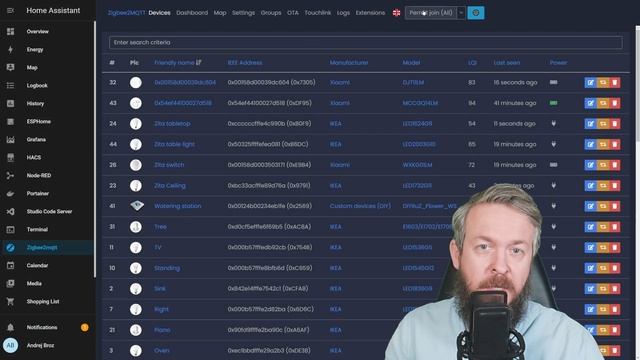Click Custom devices (DiY) manufacturer link
Viewport: 640px width, 360px height.
[x=360, y=206]
